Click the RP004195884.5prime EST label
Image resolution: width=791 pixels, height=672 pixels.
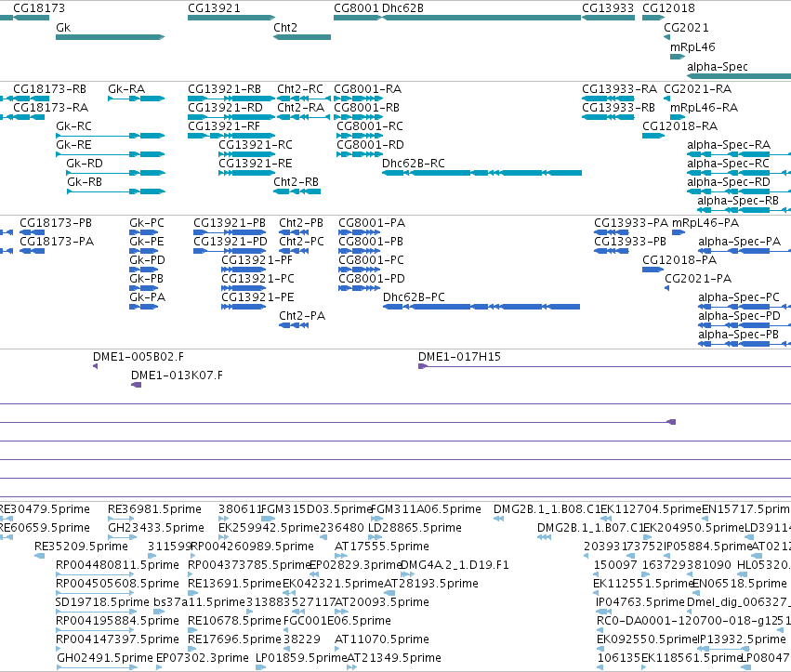tap(117, 621)
